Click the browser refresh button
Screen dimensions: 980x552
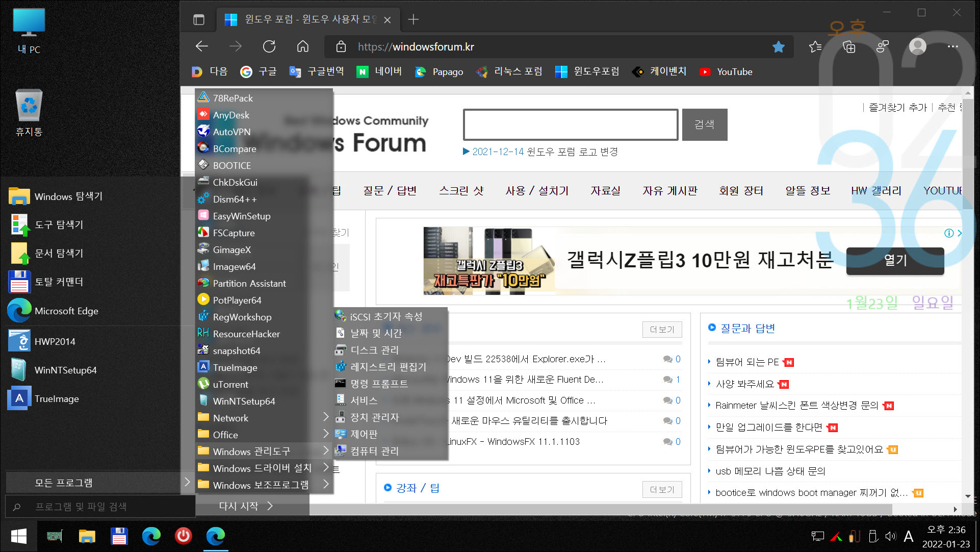[269, 46]
